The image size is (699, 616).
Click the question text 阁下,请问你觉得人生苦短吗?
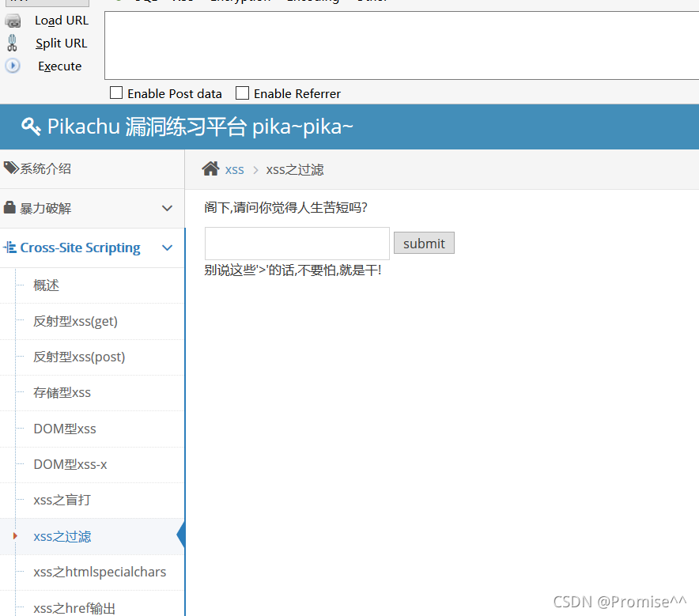tap(285, 207)
